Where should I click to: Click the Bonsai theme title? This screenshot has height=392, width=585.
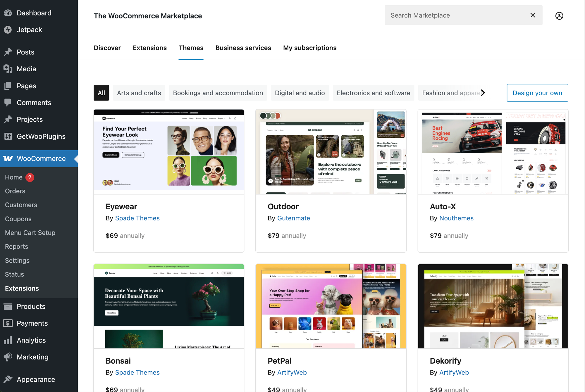coord(118,361)
